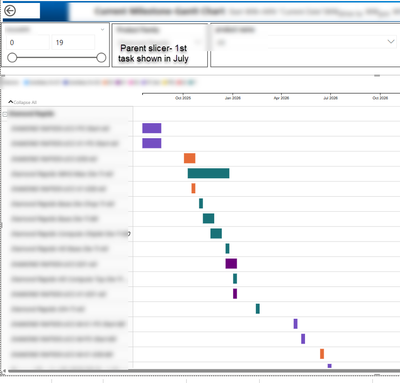The height and width of the screenshot is (383, 400).
Task: Click the Parent slicer annotation box
Action: click(153, 53)
